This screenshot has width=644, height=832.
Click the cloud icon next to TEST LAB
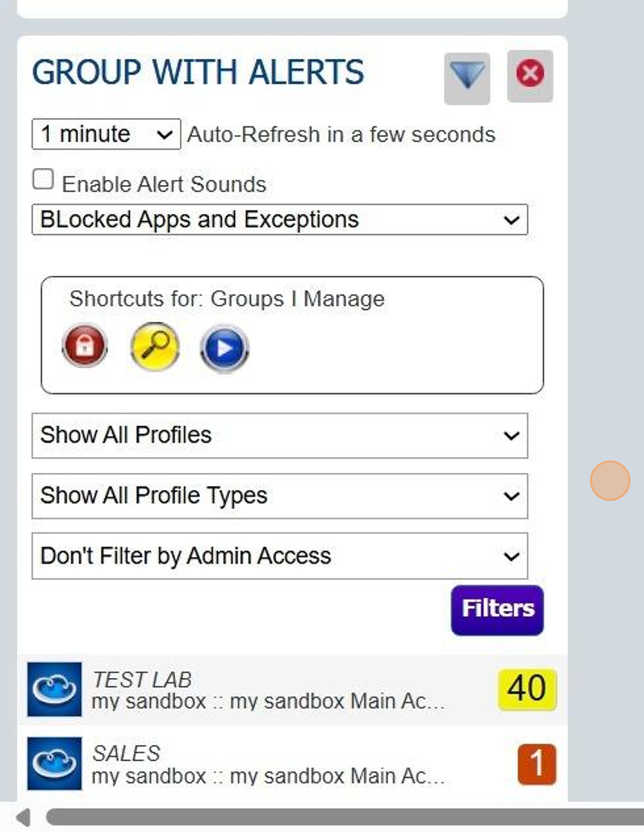coord(54,689)
